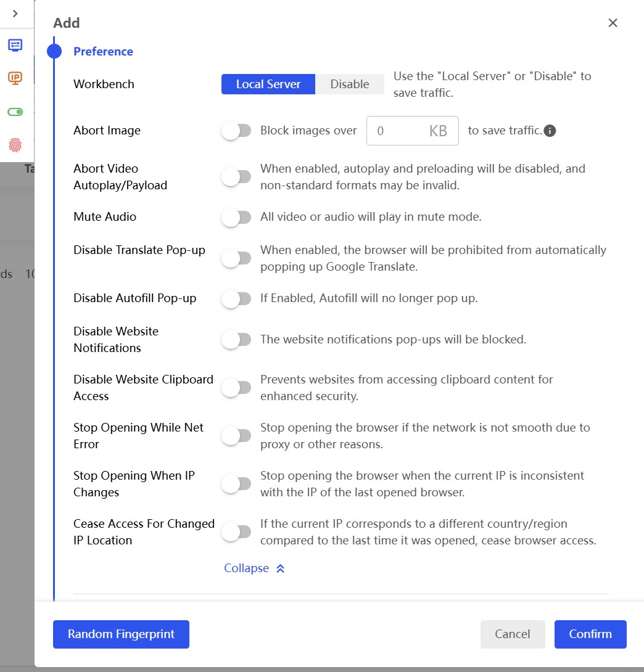Click the blue monitor transfer sidebar icon
Viewport: 644px width, 672px height.
15,45
